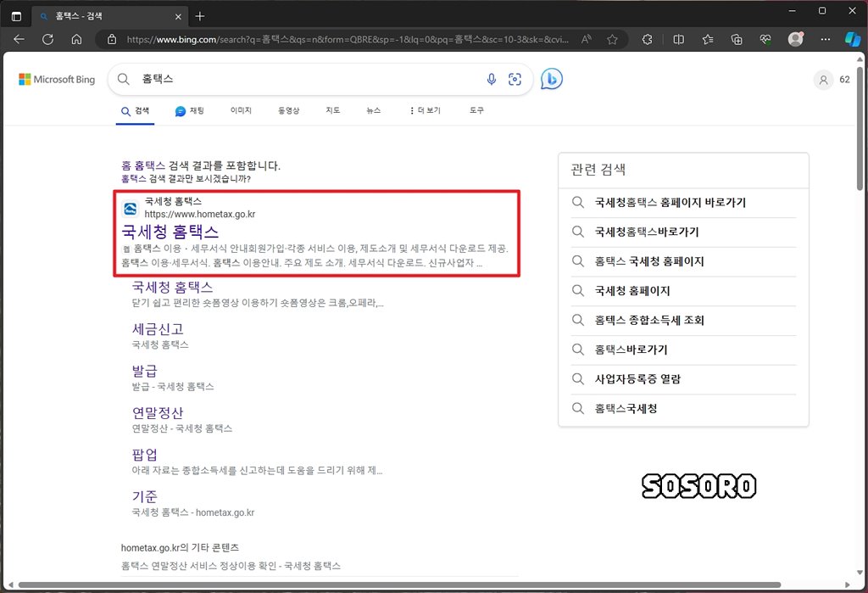Open Bing Chat bubble icon
868x593 pixels.
tap(551, 79)
